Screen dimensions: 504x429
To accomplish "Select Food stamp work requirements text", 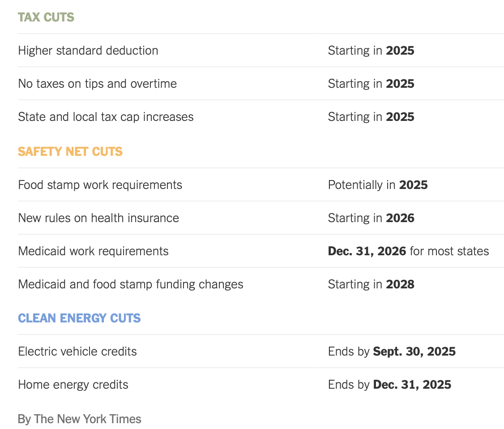I will tap(100, 185).
